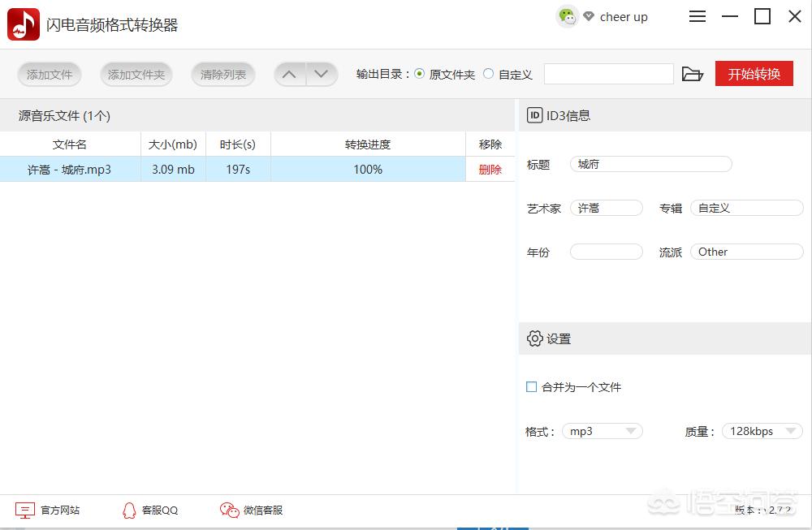812x530 pixels.
Task: Click the up arrow to move file up
Action: pyautogui.click(x=290, y=75)
